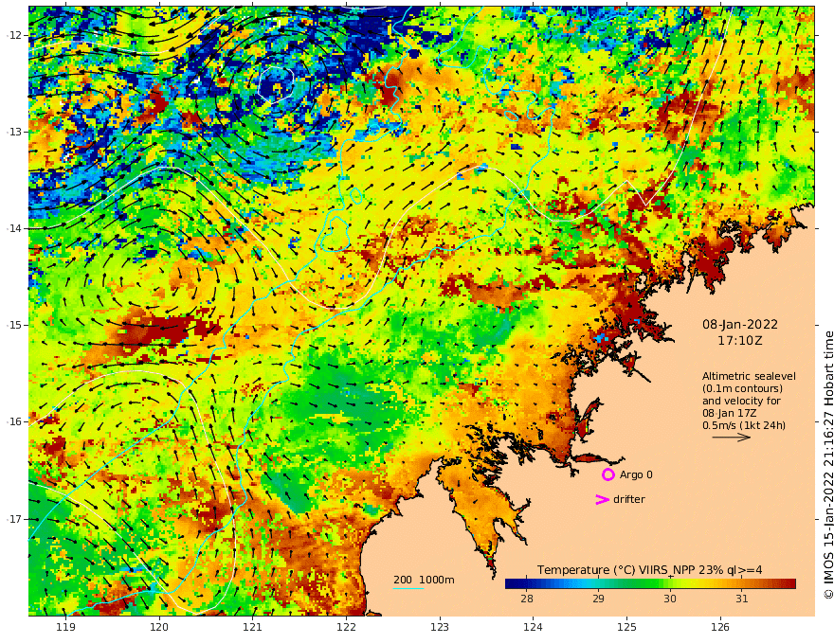Click latitude axis label '-16'

[x=14, y=421]
